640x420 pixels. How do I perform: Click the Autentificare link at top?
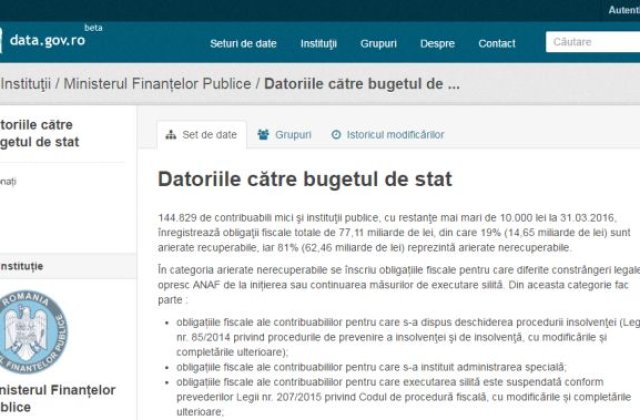(x=624, y=10)
